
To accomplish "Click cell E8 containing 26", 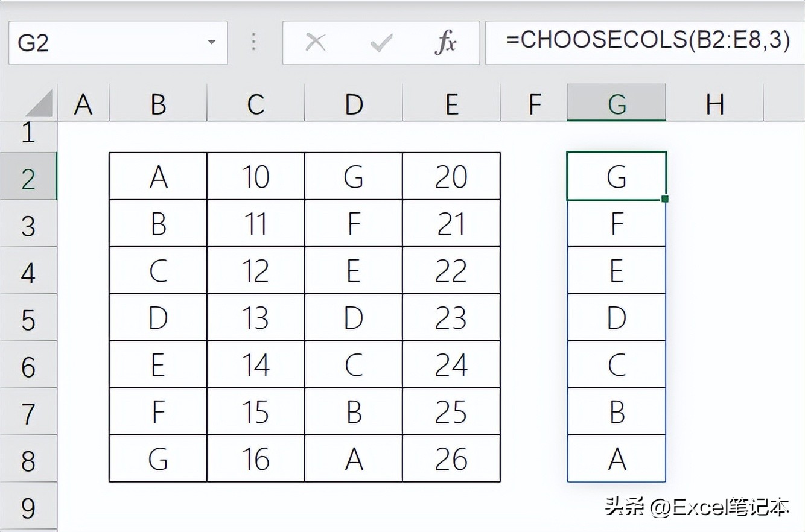I will tap(451, 459).
